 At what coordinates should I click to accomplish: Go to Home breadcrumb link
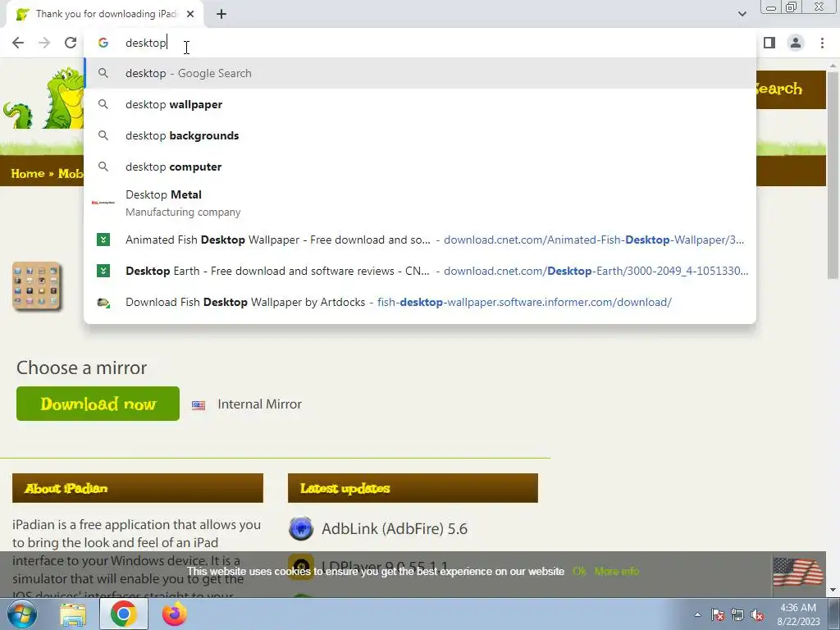[28, 174]
